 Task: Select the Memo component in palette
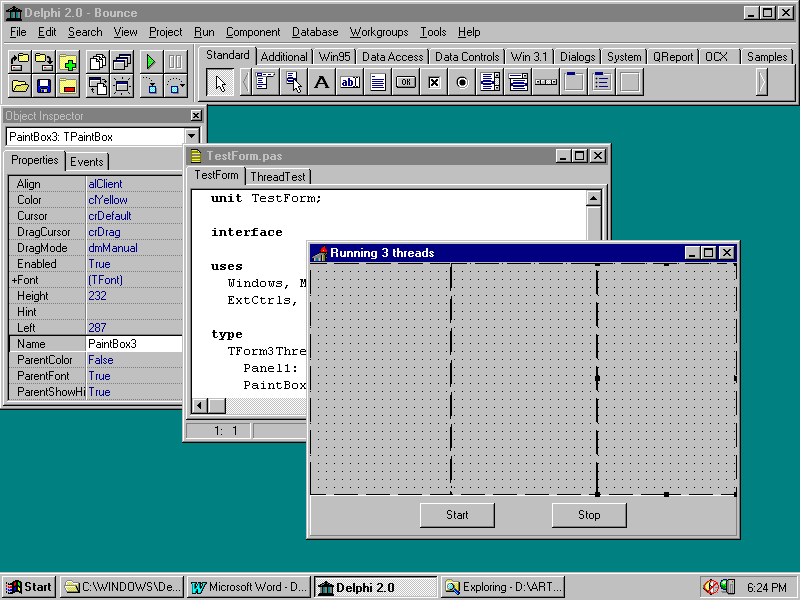tap(378, 82)
